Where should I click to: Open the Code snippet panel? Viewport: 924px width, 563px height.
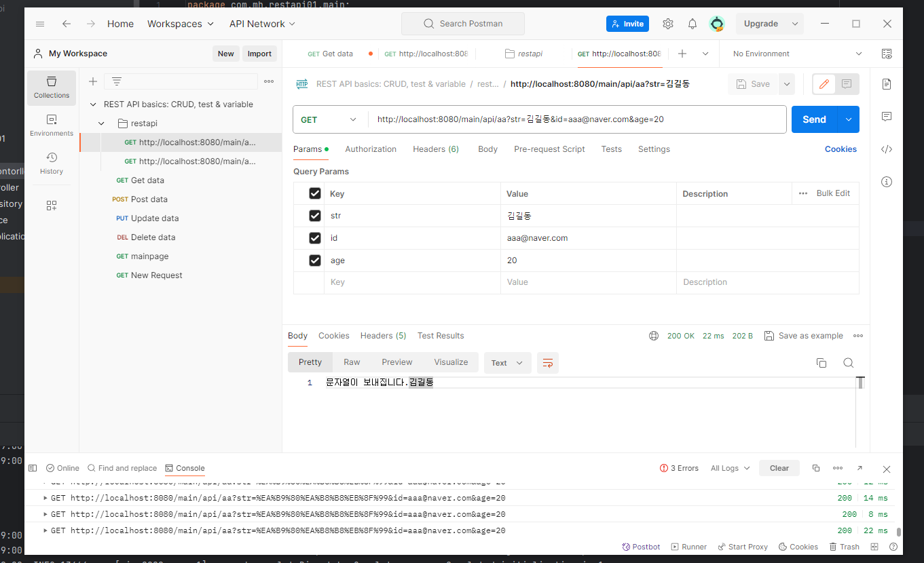click(x=887, y=149)
